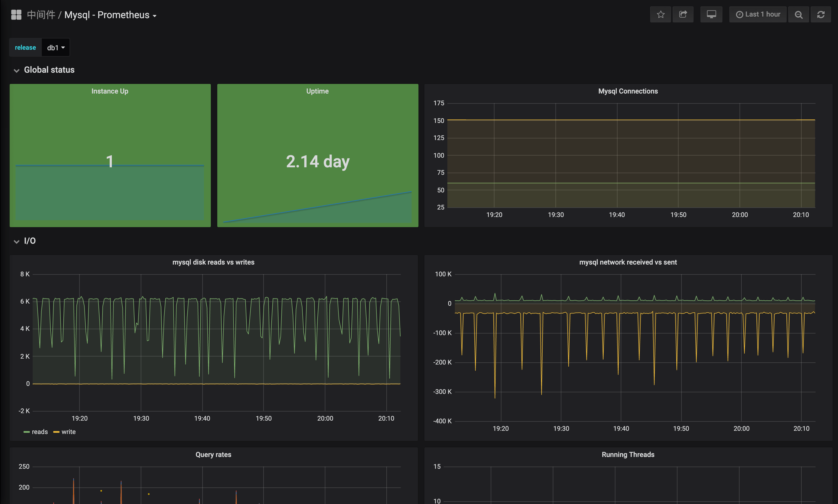Viewport: 838px width, 504px height.
Task: Open the Last 1 hour time picker
Action: (762, 15)
